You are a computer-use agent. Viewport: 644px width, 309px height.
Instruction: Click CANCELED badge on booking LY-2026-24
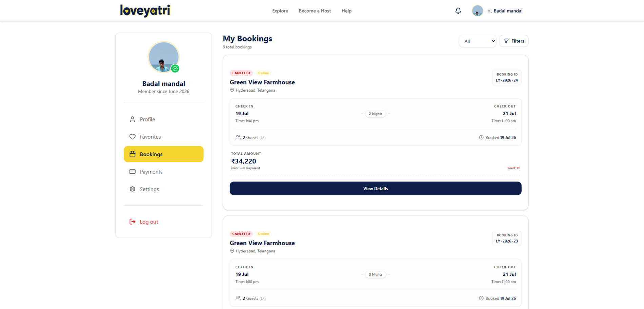tap(241, 73)
